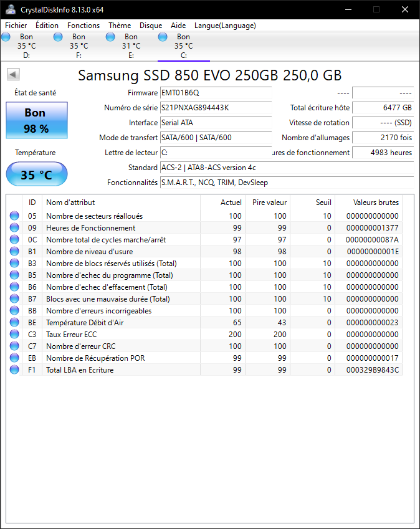Select the Nombre de blocs réservés utilisés row
Viewport: 420px width, 529px height.
coord(204,263)
